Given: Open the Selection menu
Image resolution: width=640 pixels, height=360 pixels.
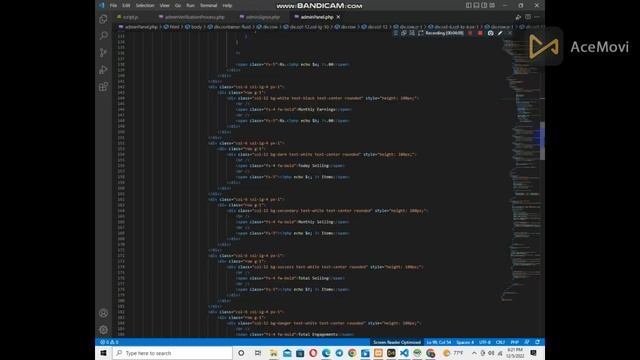Looking at the screenshot, I should (145, 6).
